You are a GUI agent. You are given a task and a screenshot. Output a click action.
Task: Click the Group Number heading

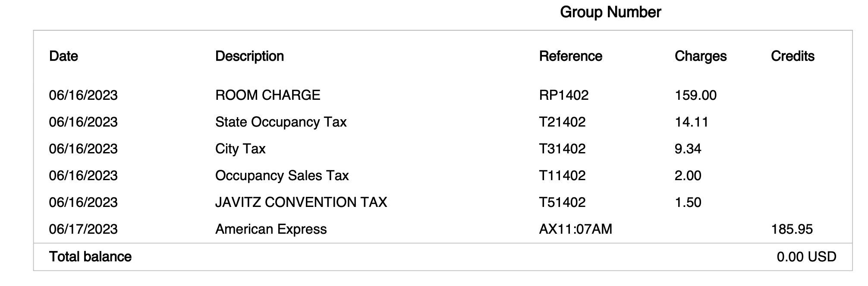click(610, 12)
